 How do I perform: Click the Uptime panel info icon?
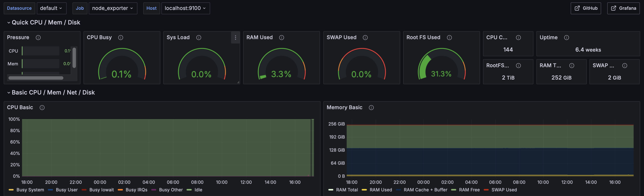[567, 38]
